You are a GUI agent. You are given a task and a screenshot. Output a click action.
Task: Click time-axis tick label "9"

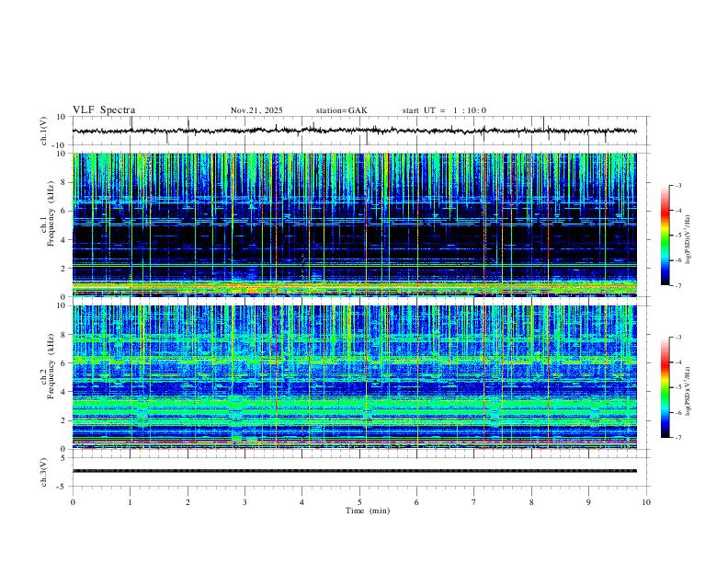588,502
